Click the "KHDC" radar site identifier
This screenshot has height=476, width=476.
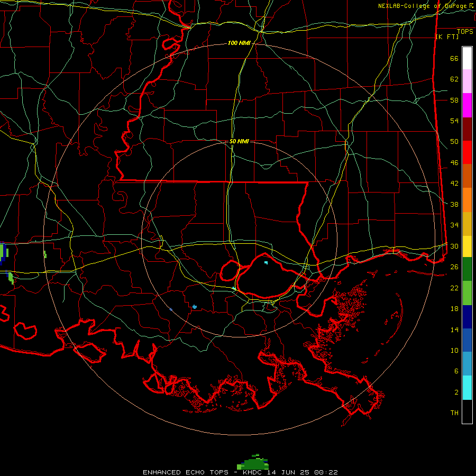(x=253, y=472)
